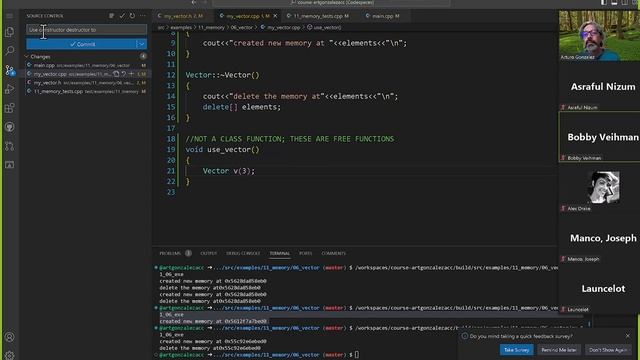Select 11_memory_tests.cpp in Changes list

tap(86, 91)
